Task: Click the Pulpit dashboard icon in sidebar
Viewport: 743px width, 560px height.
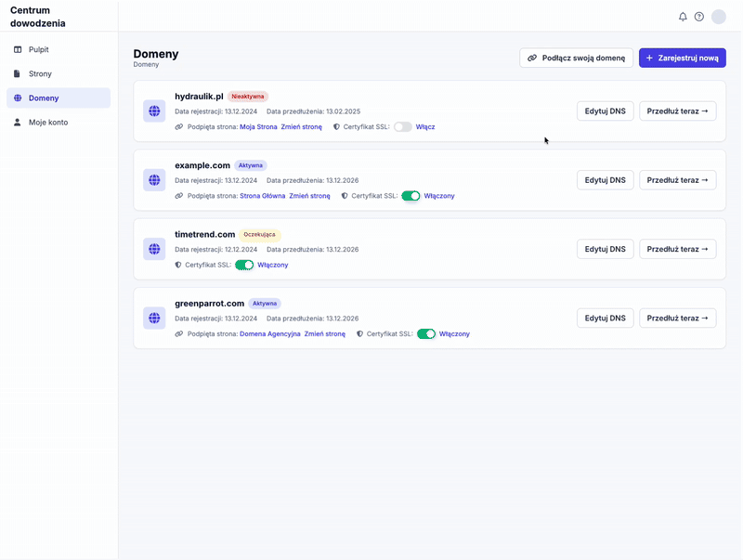Action: point(18,49)
